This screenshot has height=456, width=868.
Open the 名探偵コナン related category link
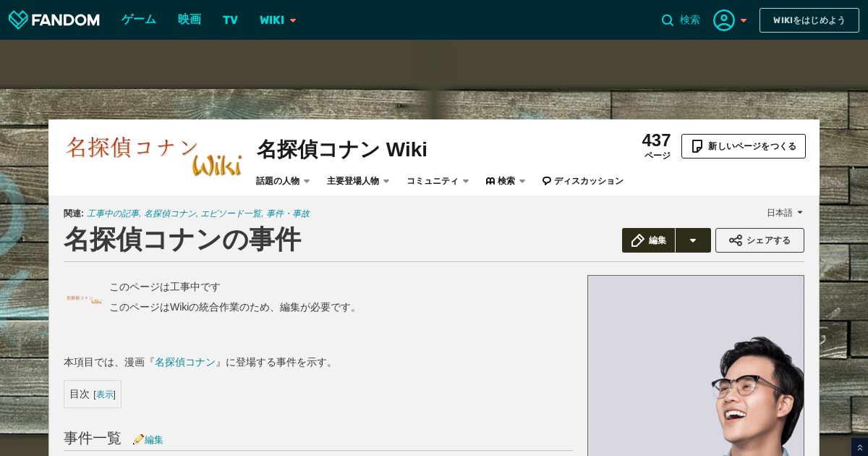pyautogui.click(x=170, y=214)
